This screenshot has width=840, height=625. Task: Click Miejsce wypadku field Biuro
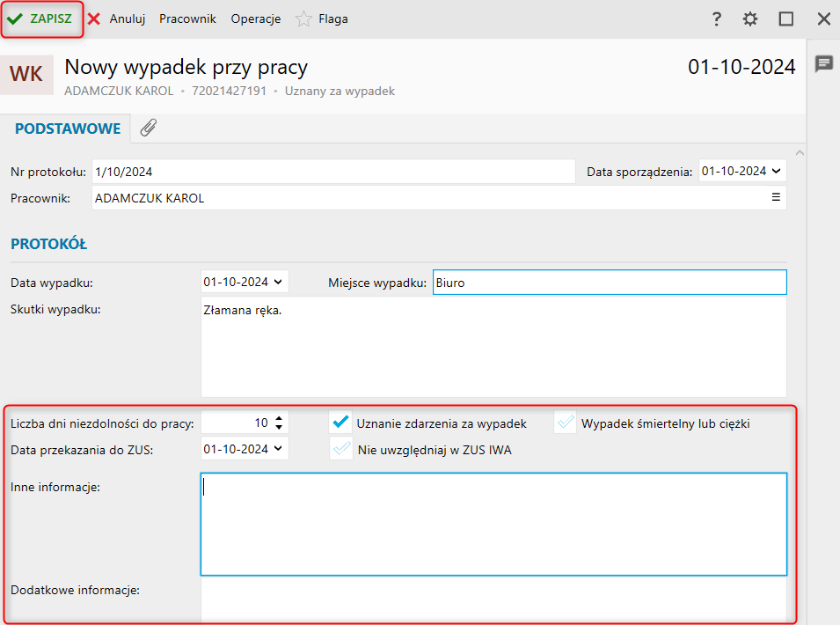610,283
